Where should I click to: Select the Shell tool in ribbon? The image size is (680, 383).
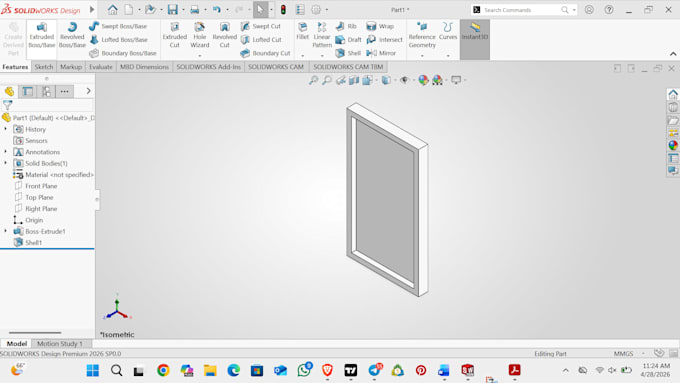pos(348,53)
